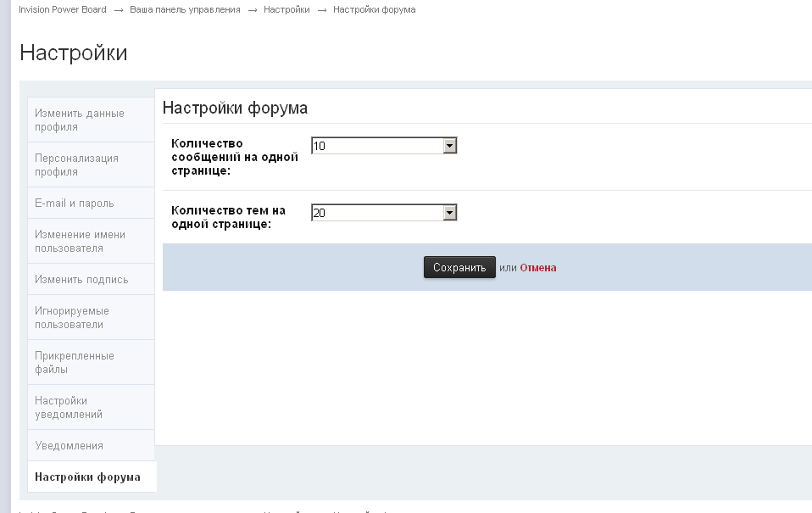Open Игнорируемые пользователи tab
The image size is (812, 513).
click(x=72, y=318)
